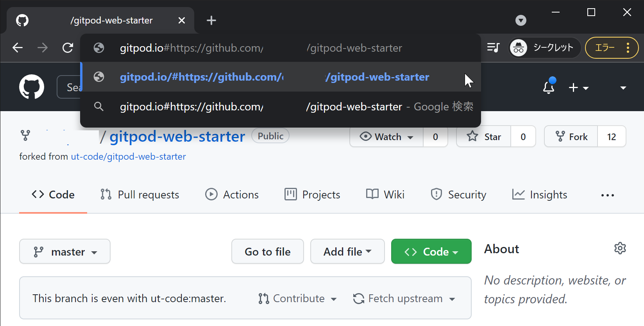Click the incognito シークレット profile chip

[544, 48]
